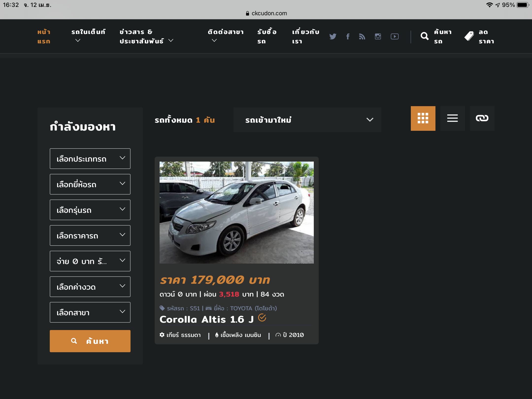Viewport: 532px width, 399px height.
Task: Open the YouTube social icon
Action: point(395,36)
